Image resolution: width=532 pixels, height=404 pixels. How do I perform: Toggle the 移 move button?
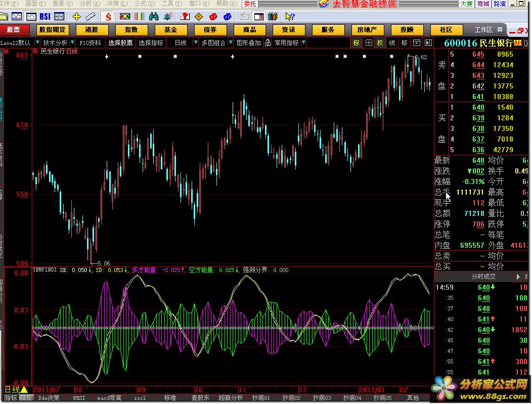tap(404, 43)
